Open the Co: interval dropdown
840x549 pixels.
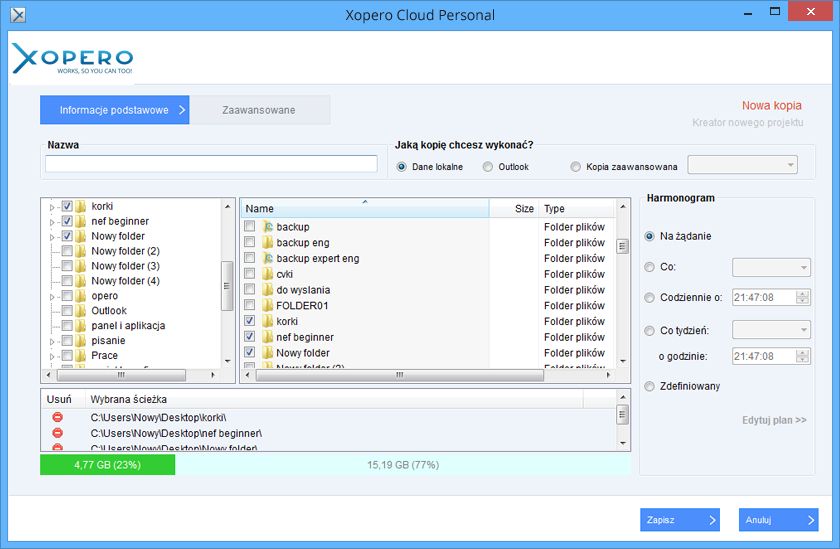(x=771, y=267)
